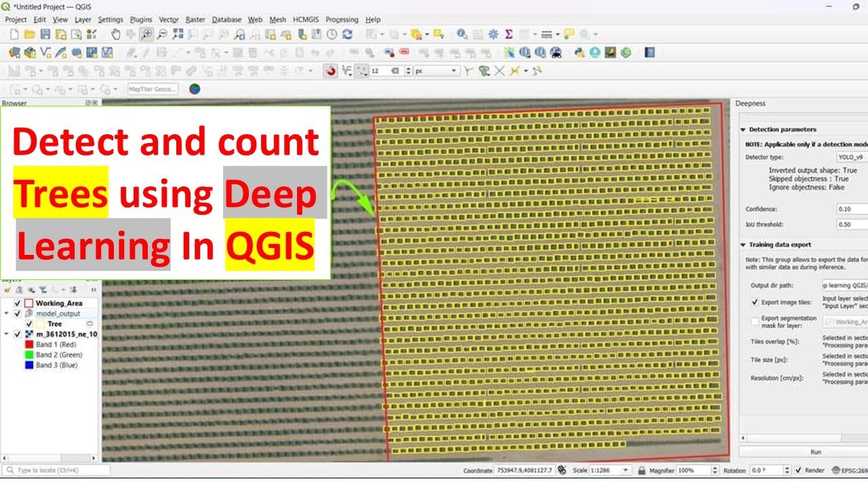Open Data Source Manager icon
This screenshot has height=488, width=868.
[13, 52]
